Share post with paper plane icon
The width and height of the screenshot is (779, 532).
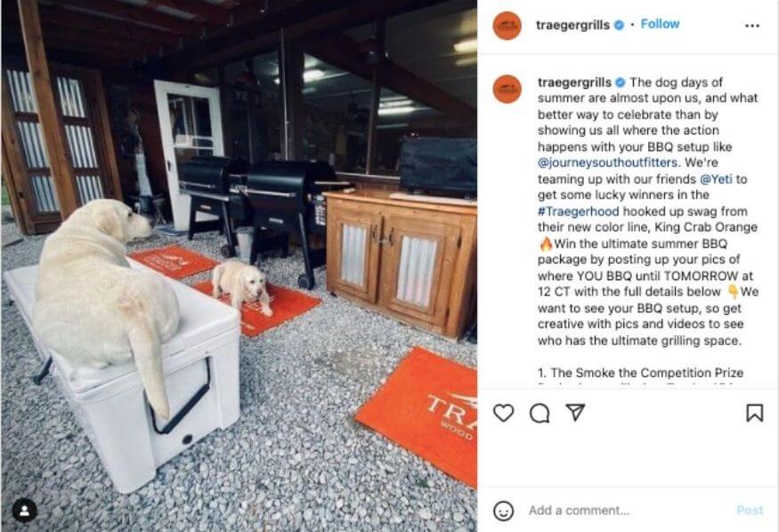point(575,413)
